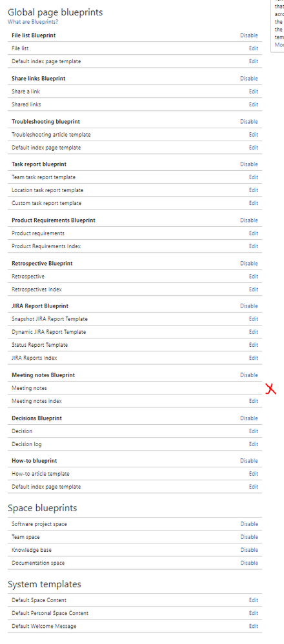Click 'How-to blueprint' row title
284x644 pixels.
(34, 461)
